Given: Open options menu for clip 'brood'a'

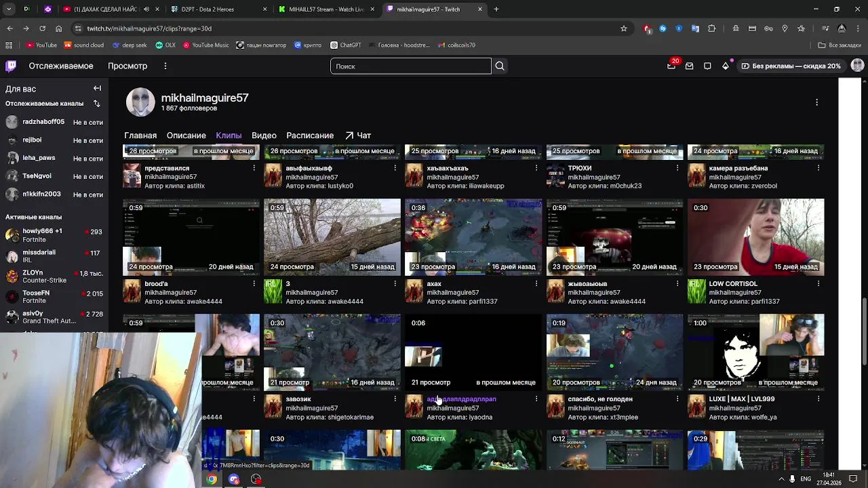Looking at the screenshot, I should (x=254, y=284).
